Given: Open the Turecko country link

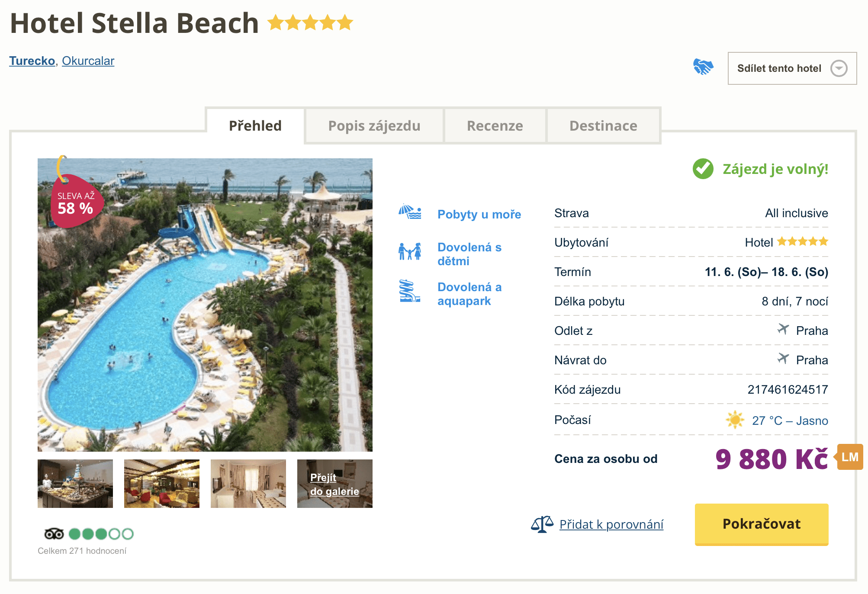Looking at the screenshot, I should (32, 61).
